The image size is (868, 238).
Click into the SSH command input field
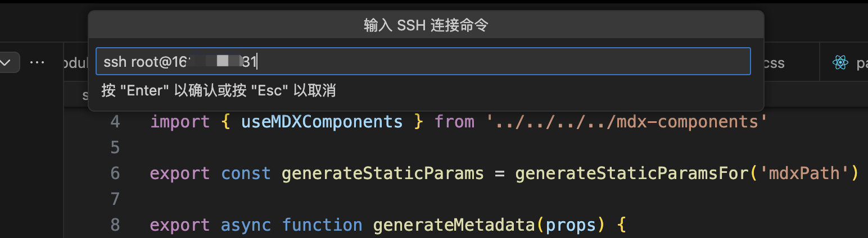coord(423,61)
